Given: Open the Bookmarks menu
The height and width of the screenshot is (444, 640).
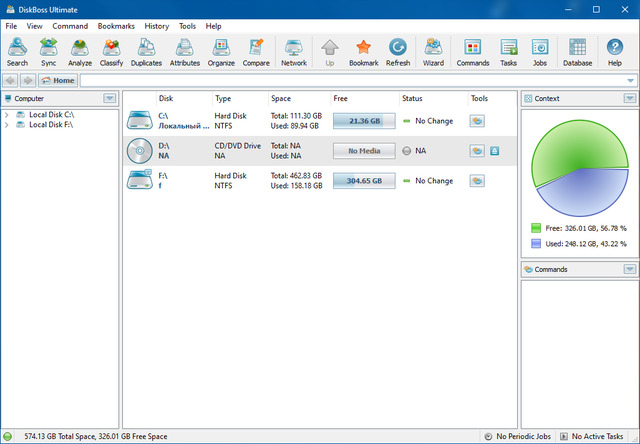Looking at the screenshot, I should 116,25.
